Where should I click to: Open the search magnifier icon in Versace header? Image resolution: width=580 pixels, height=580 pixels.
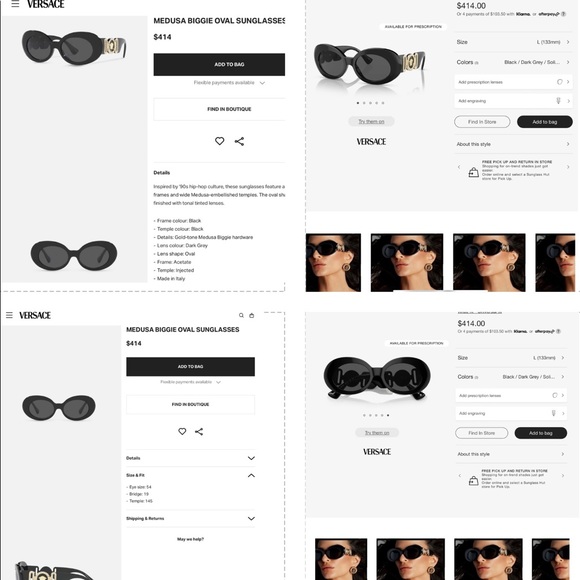point(241,316)
